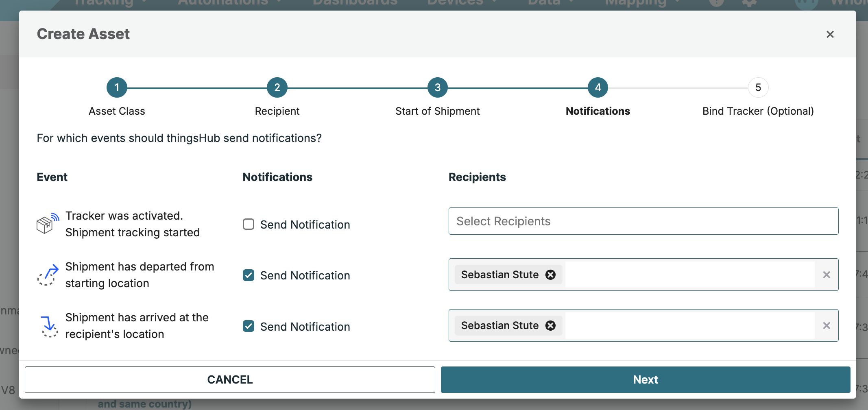Clear all recipients for departed event
Screen dimensions: 868x410
(x=826, y=275)
